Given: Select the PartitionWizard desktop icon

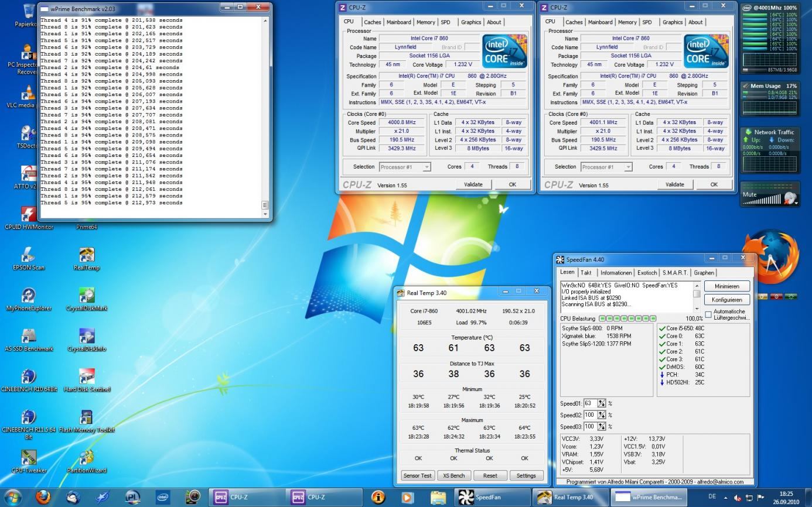Looking at the screenshot, I should click(x=87, y=460).
